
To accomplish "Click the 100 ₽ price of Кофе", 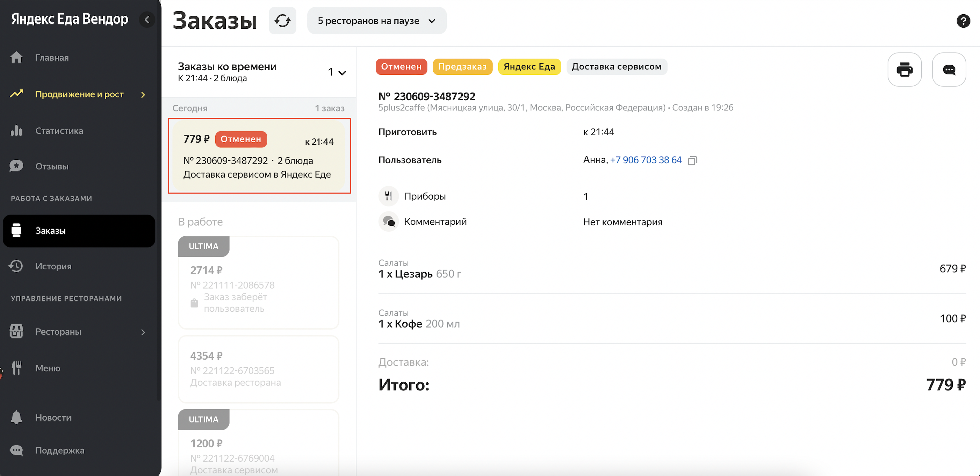I will coord(953,318).
